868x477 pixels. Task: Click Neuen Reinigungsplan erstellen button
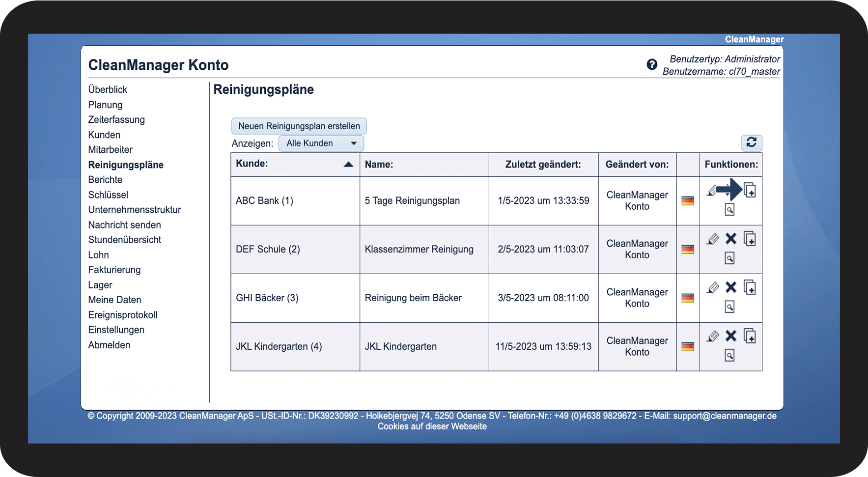299,126
